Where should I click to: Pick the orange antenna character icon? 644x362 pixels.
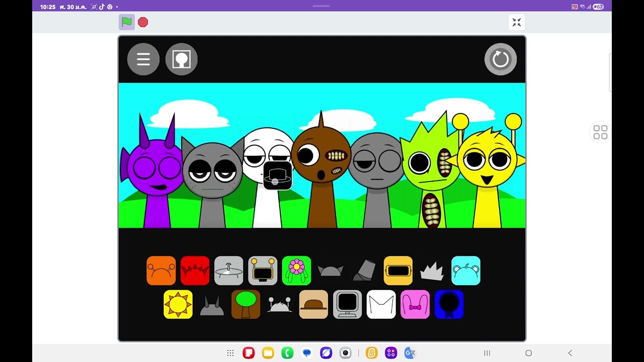click(161, 270)
